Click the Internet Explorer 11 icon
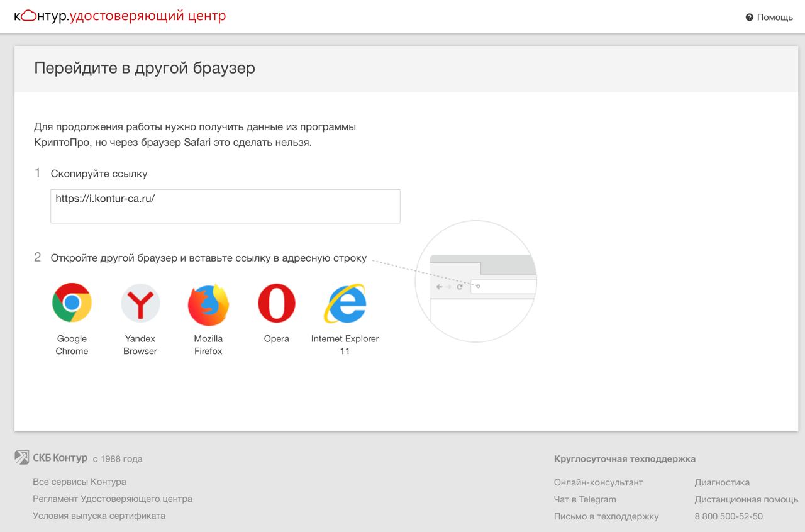Screen dimensions: 805x532 pyautogui.click(x=345, y=303)
